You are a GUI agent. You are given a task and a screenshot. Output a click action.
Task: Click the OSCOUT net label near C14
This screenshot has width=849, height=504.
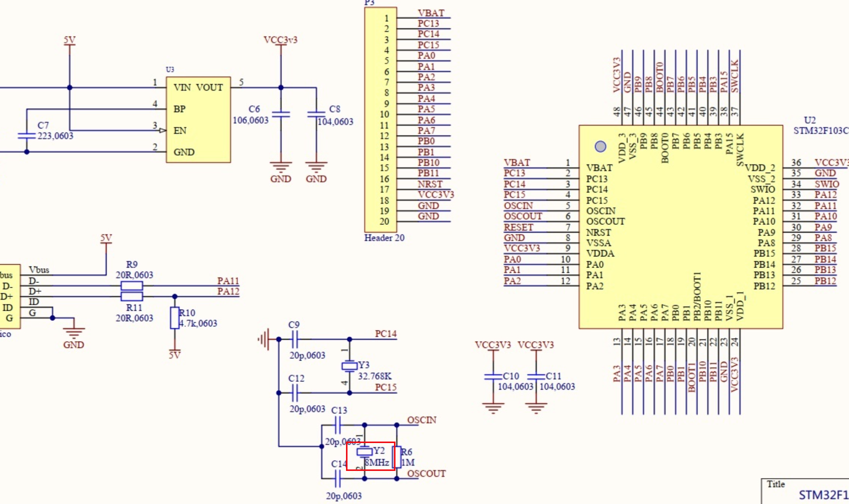coord(426,474)
